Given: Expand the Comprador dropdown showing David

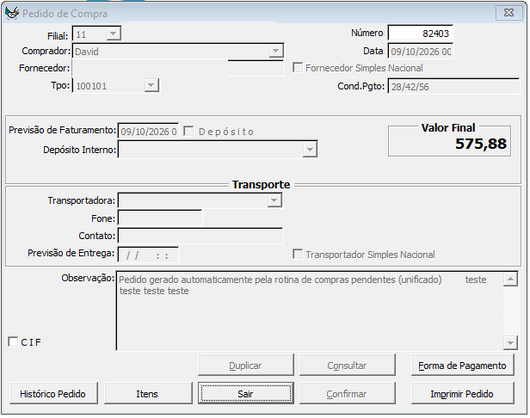Looking at the screenshot, I should point(275,51).
